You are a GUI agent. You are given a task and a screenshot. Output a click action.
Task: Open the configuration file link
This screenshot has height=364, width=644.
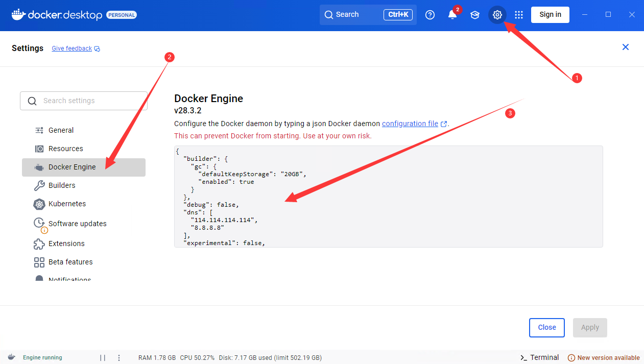(410, 124)
